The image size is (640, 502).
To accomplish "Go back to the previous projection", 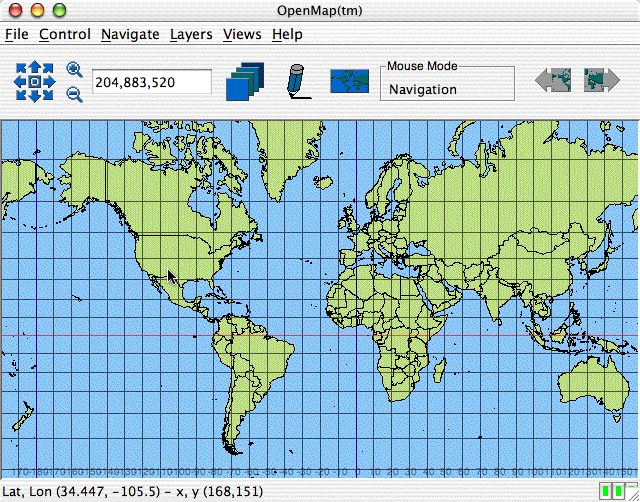I will click(x=553, y=80).
